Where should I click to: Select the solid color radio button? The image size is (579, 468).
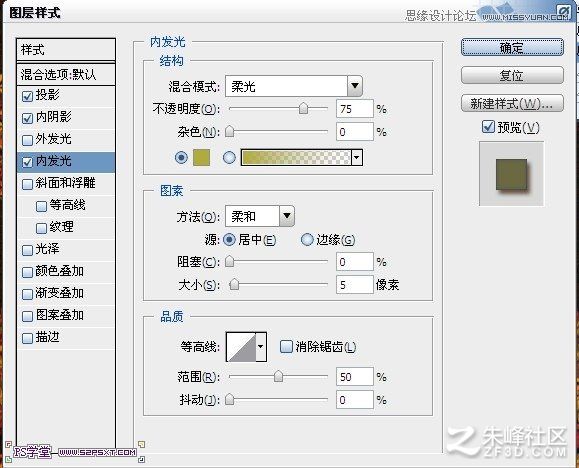click(x=181, y=158)
